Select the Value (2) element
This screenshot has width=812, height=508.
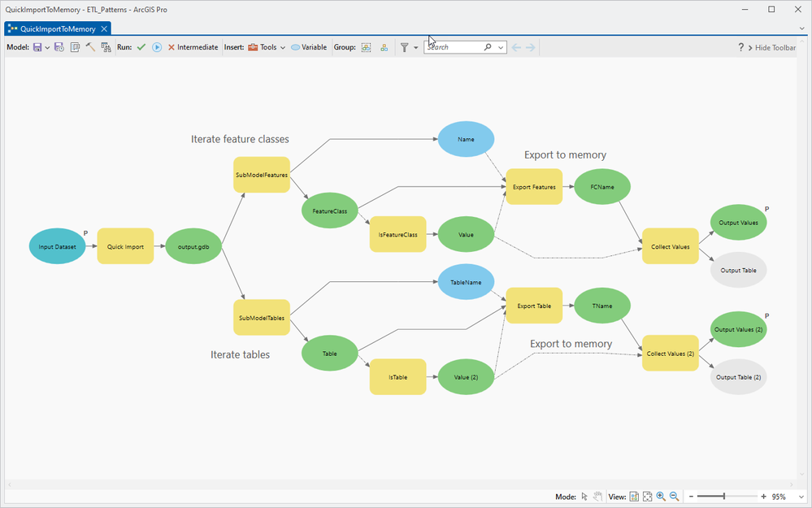tap(466, 377)
